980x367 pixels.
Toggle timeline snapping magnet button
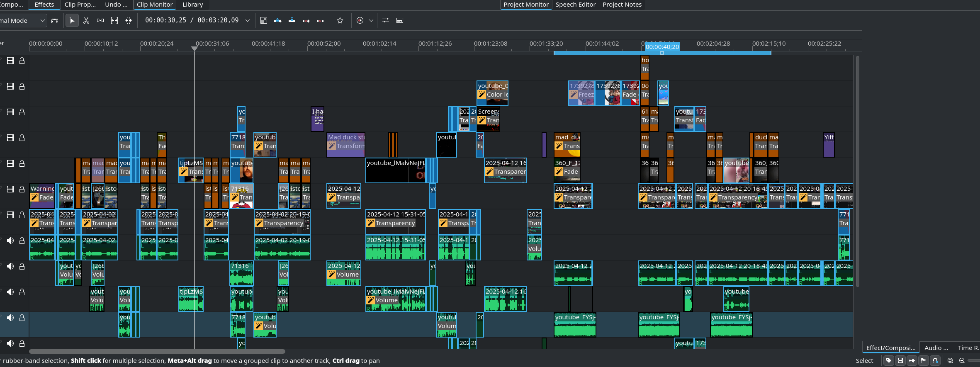coord(935,361)
